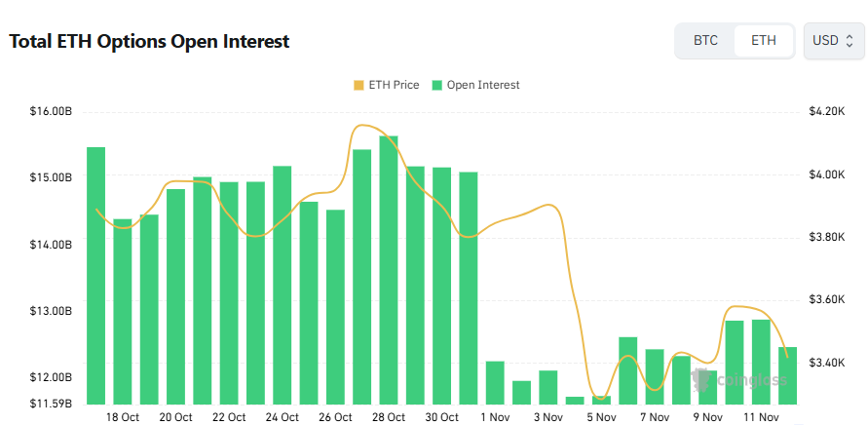Click the 5 Nov x-axis label

(x=601, y=417)
